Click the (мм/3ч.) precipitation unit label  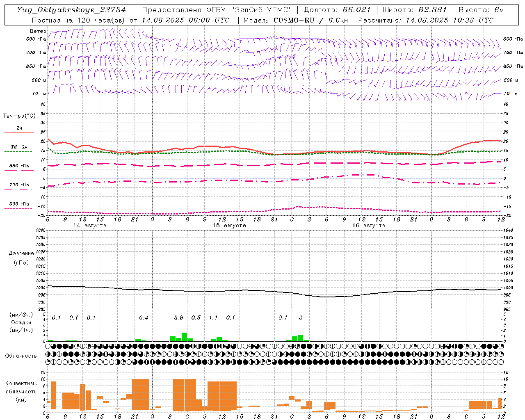(x=21, y=315)
